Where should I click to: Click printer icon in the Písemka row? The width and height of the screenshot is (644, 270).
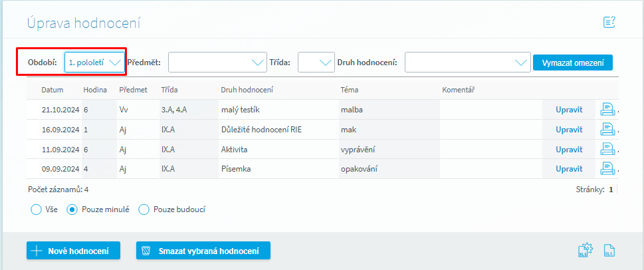click(x=607, y=169)
